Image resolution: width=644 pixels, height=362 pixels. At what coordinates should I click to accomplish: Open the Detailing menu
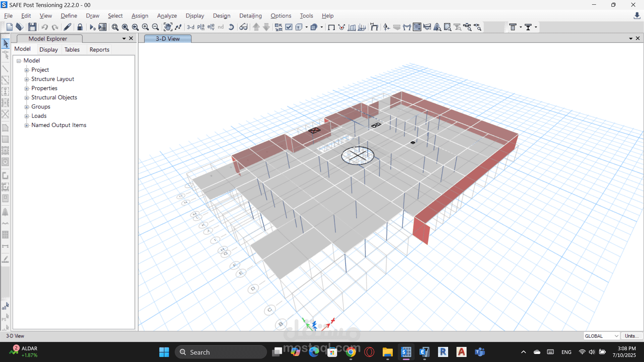pos(250,16)
